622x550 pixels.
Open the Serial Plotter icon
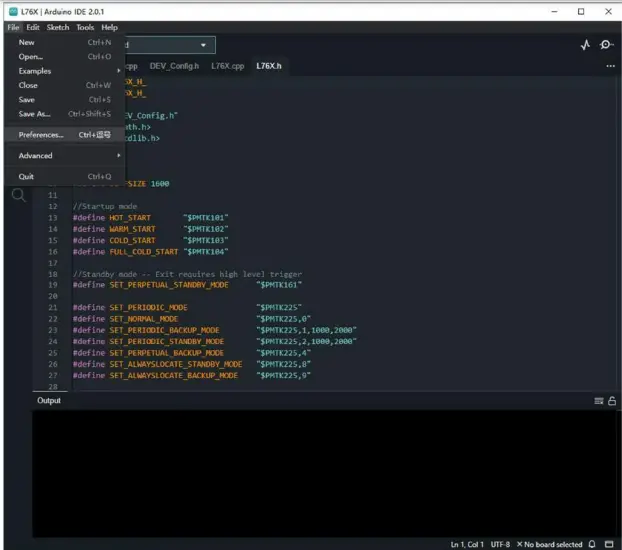[586, 45]
